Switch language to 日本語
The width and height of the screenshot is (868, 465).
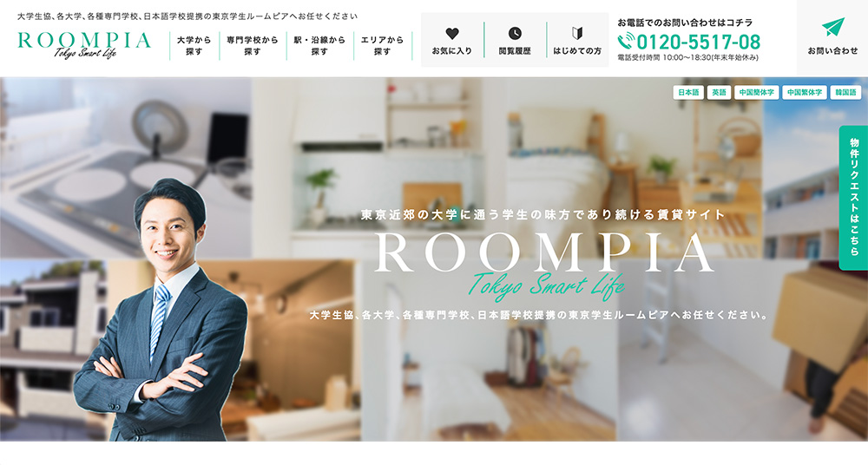(x=688, y=93)
